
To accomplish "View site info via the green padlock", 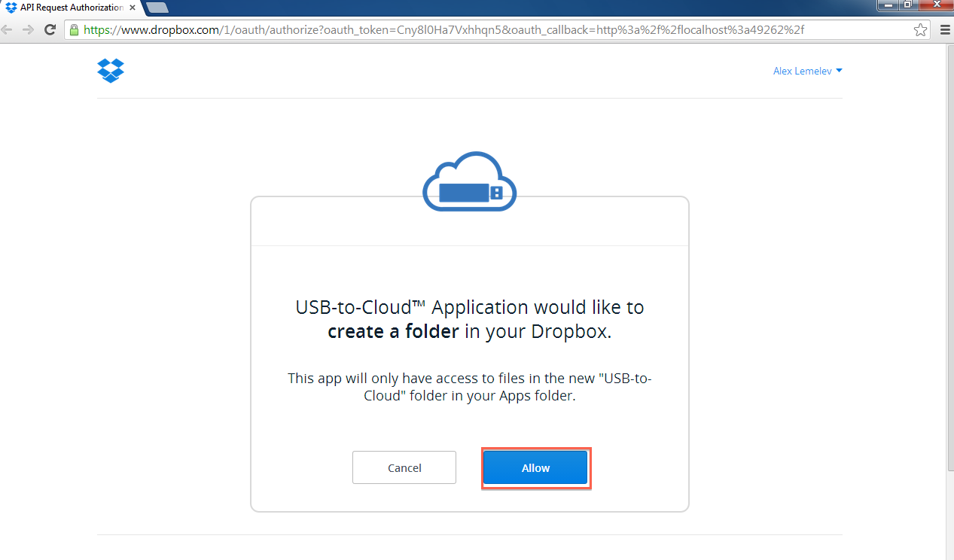I will pyautogui.click(x=74, y=30).
